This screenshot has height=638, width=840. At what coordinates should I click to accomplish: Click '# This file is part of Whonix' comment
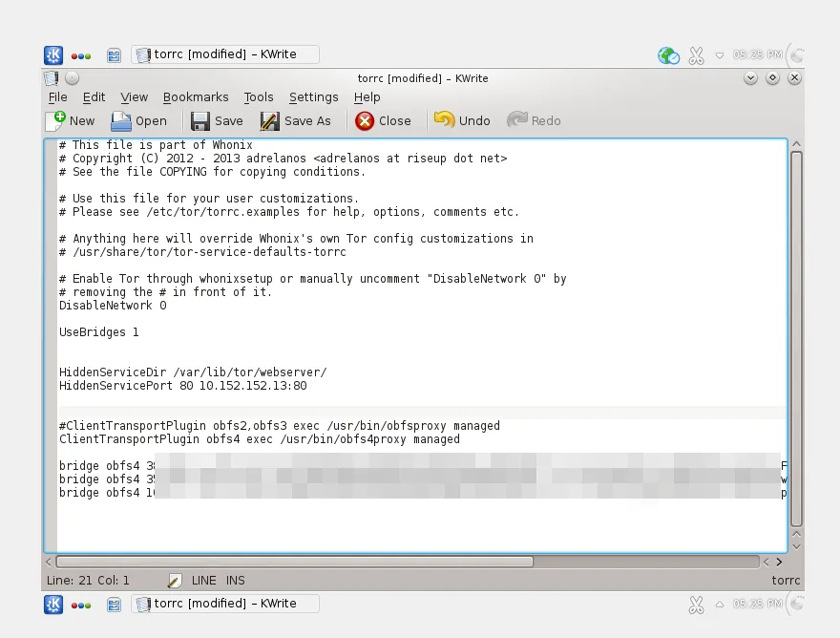(156, 145)
